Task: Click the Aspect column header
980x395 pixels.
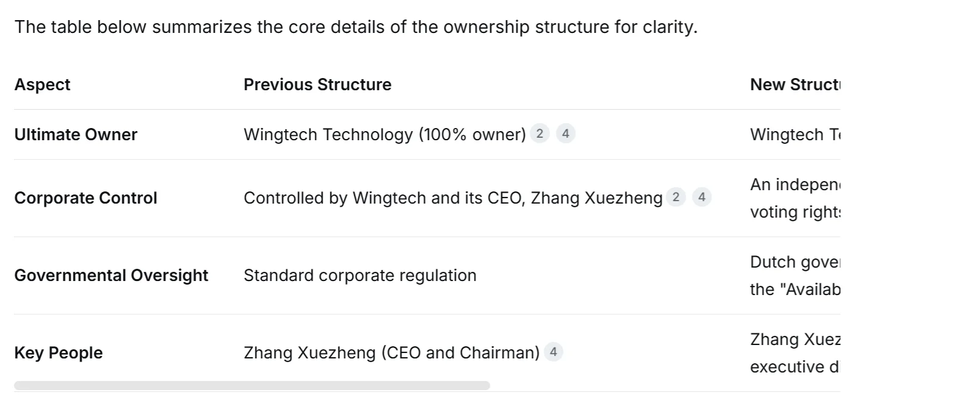Action: tap(42, 85)
